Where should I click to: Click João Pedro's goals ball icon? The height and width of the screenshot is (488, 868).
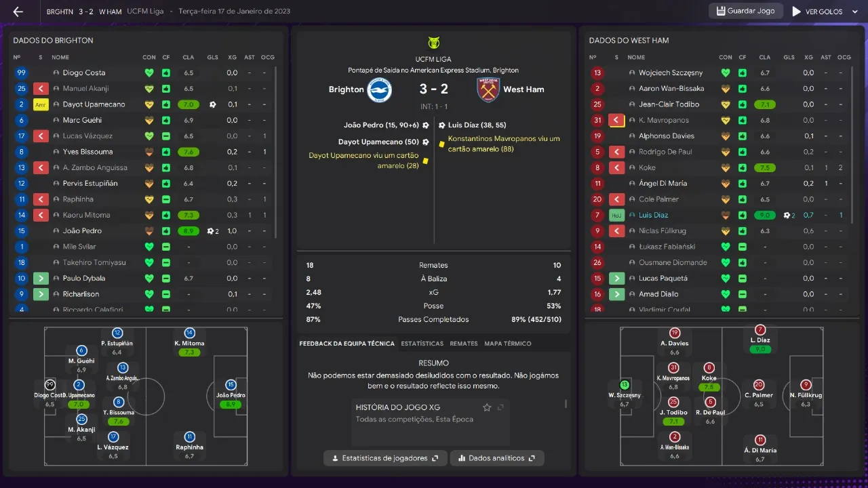pos(212,231)
